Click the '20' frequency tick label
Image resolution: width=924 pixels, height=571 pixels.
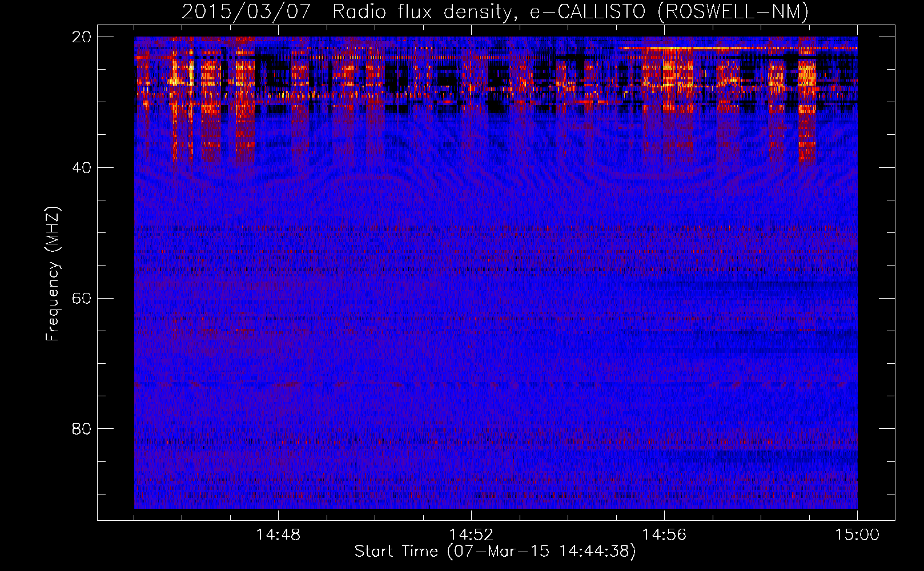(82, 37)
